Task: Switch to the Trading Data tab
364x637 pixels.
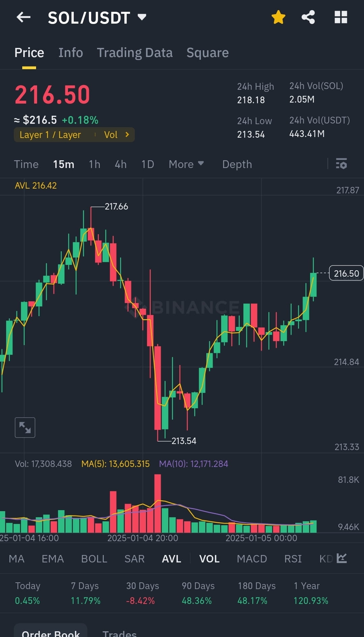Action: pyautogui.click(x=135, y=53)
